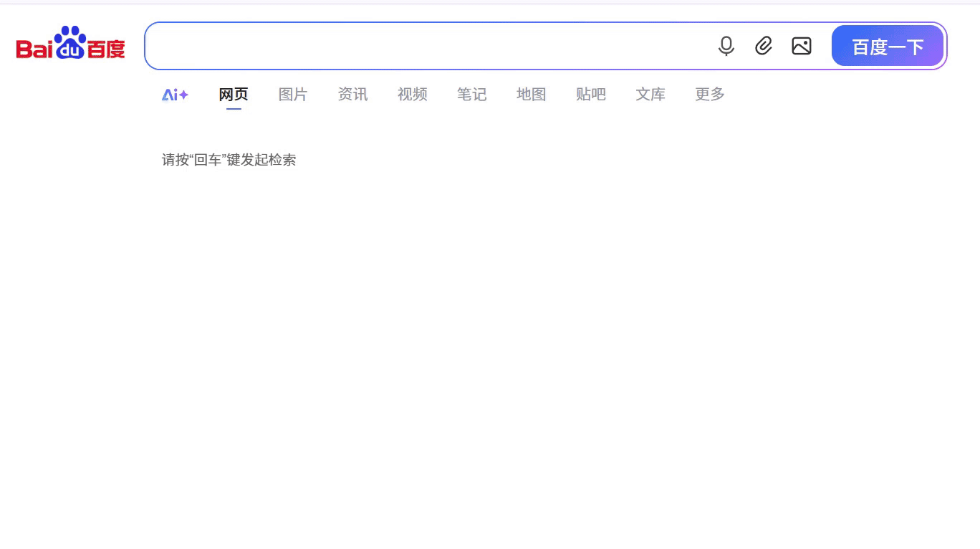Open the 笔记 tab
The image size is (980, 549).
[x=471, y=95]
